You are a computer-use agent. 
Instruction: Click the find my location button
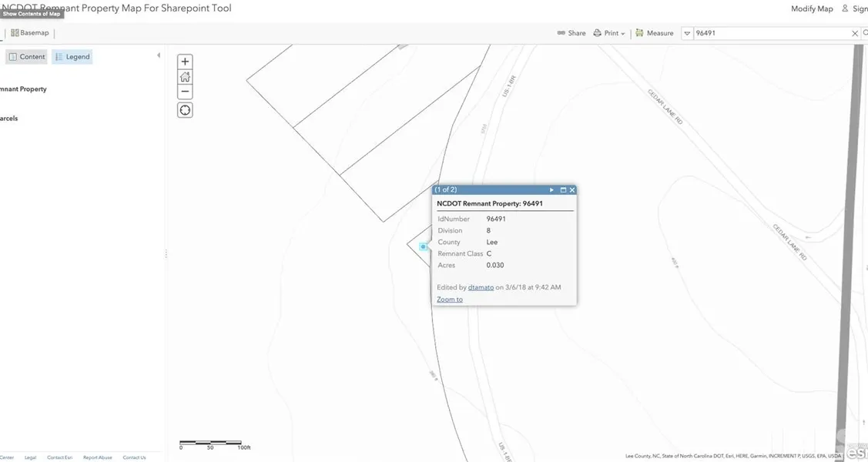coord(185,110)
